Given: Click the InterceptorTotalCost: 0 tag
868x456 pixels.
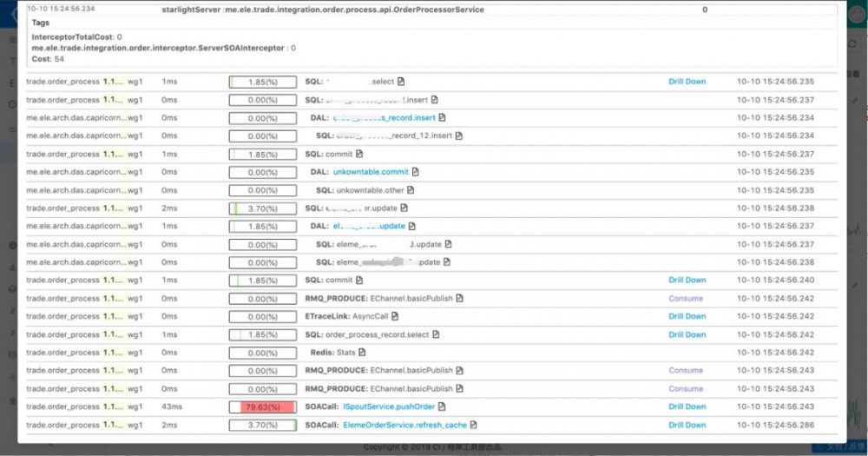Looking at the screenshot, I should (77, 36).
